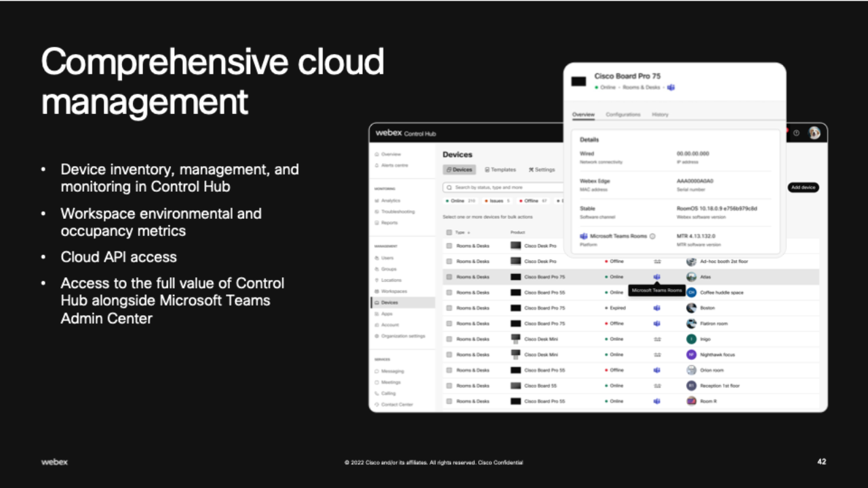
Task: Click the Teams icon in Atlas row
Action: pos(656,277)
